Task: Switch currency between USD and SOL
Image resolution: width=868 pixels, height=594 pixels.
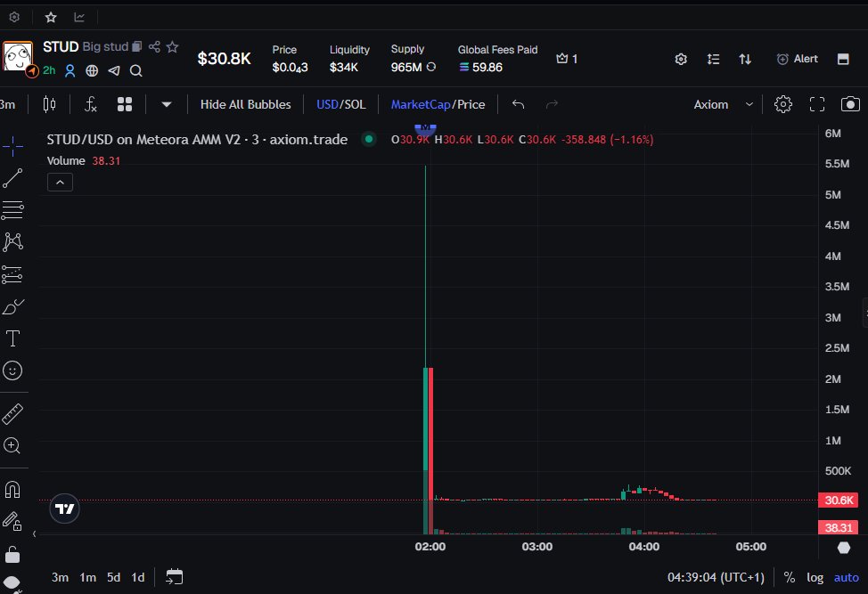Action: click(340, 104)
